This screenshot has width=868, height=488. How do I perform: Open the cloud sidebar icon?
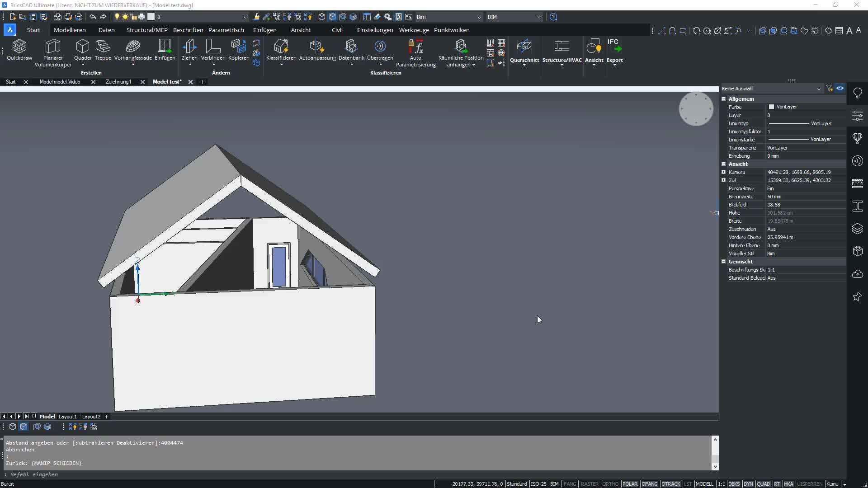click(858, 274)
